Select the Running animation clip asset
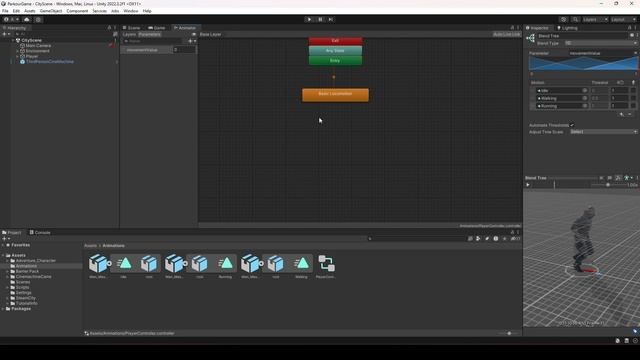Viewport: 640px width, 360px height. [225, 267]
